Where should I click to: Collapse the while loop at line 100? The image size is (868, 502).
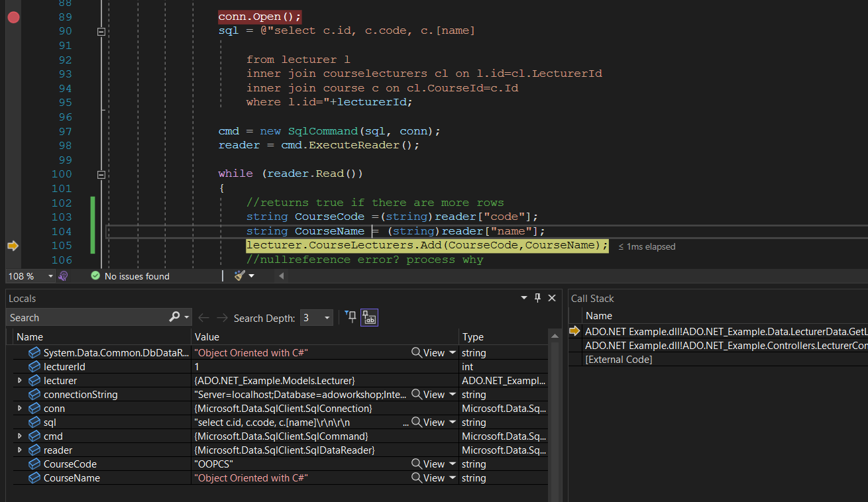point(101,174)
